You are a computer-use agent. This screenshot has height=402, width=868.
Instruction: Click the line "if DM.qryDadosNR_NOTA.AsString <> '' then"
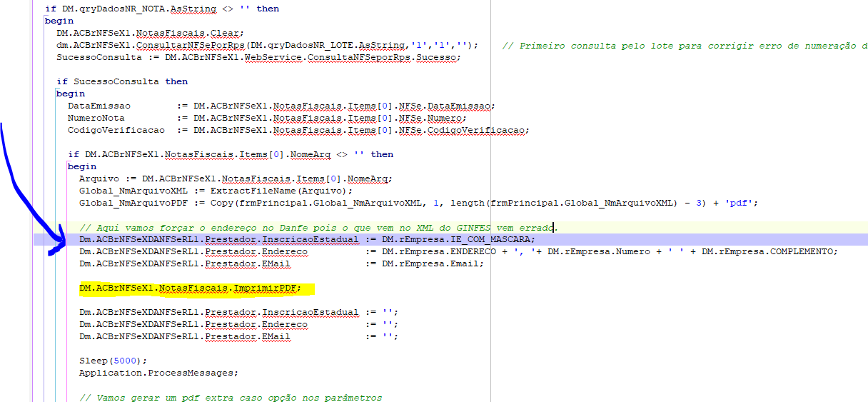pyautogui.click(x=162, y=9)
